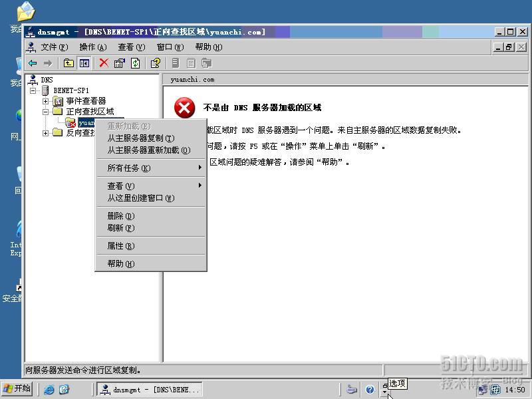Viewport: 532px width, 399px height.
Task: Expand the 事件查看器 node
Action: (x=45, y=101)
